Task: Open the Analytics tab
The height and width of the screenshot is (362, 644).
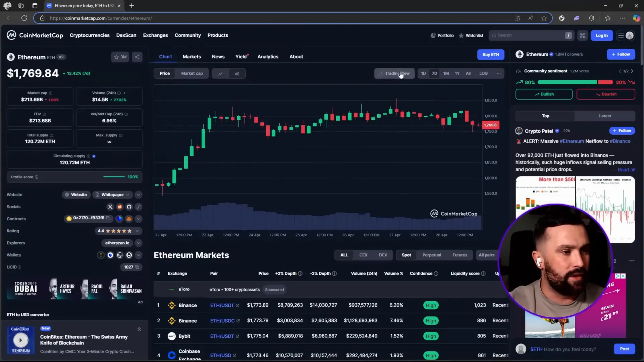Action: pos(268,57)
